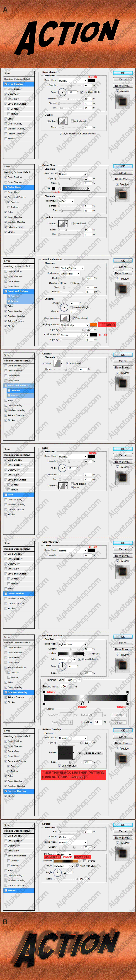Viewport: 136px width, 980px height.
Task: Open Gradient Overlay Style Linear dropdown
Action: [67, 659]
